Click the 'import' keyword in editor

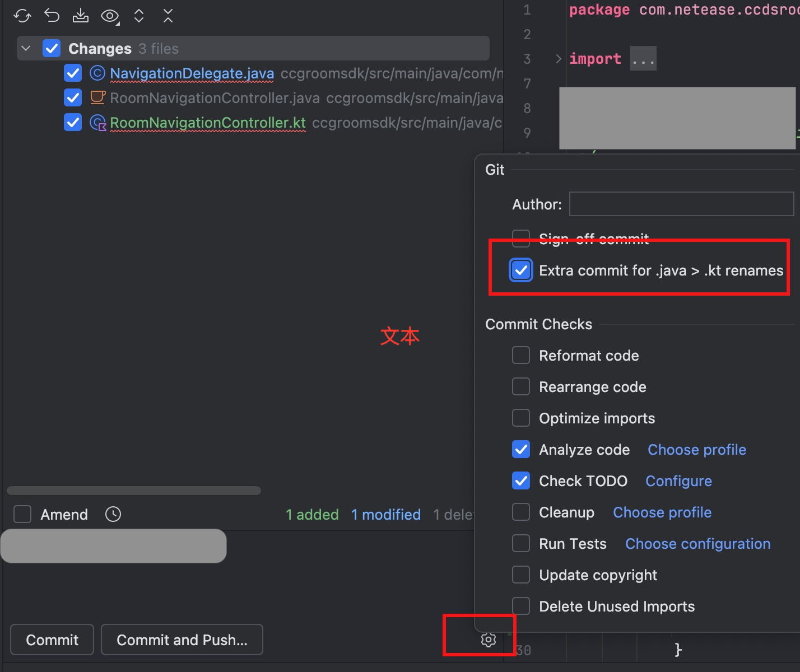[595, 59]
